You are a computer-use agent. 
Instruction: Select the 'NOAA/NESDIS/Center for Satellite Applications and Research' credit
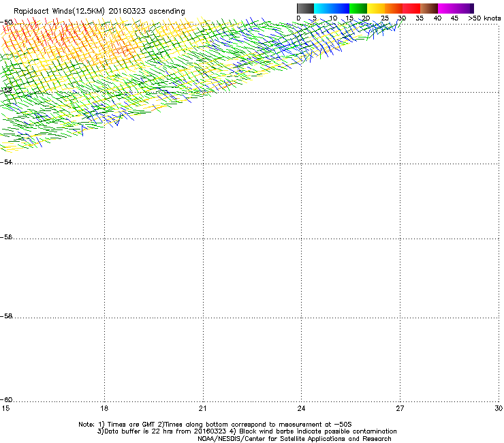(x=294, y=439)
